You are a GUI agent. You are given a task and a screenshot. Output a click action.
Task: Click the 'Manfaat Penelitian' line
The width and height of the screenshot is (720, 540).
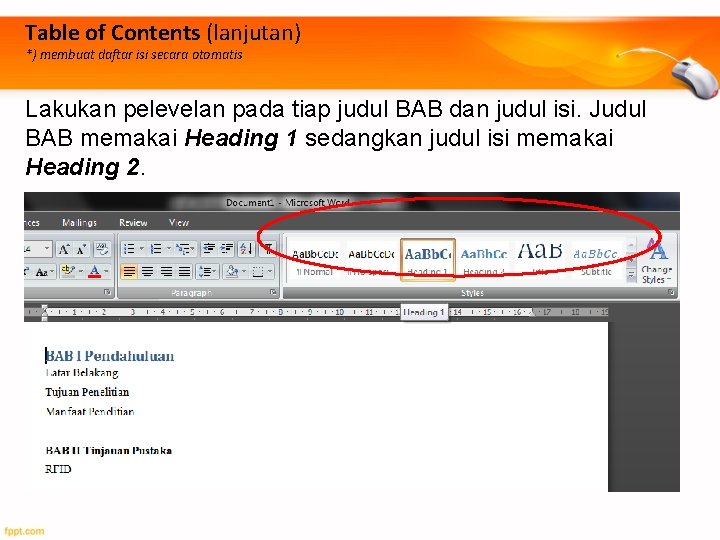[90, 411]
